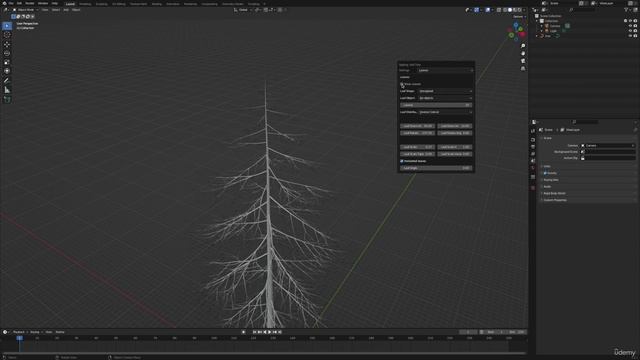Expand the Units panel
This screenshot has height=360, width=640.
pyautogui.click(x=547, y=167)
